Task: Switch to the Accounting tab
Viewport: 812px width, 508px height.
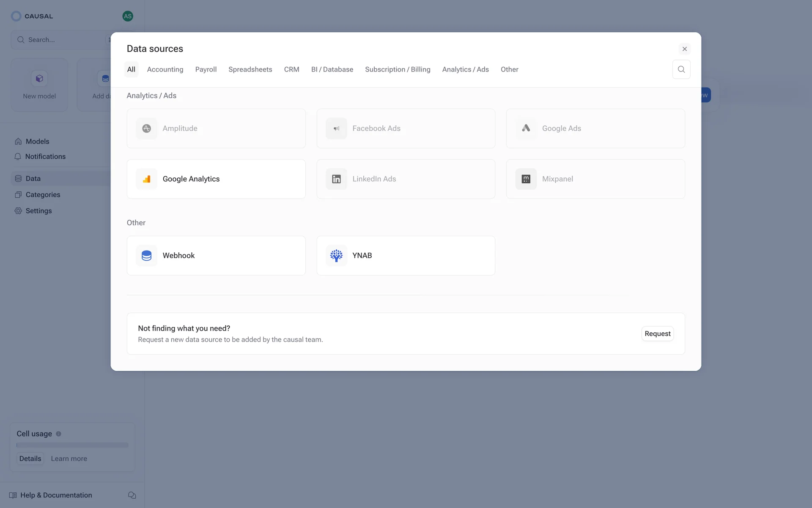Action: 165,69
